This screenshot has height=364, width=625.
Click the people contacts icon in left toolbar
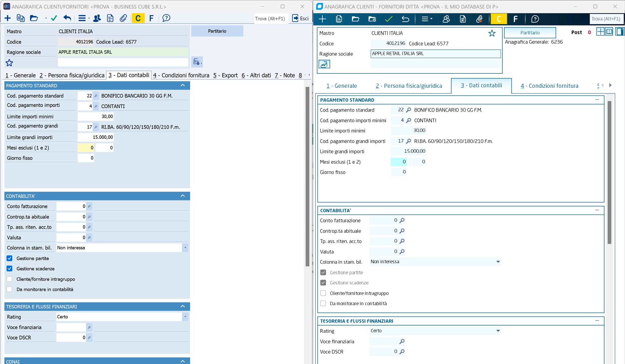(97, 18)
